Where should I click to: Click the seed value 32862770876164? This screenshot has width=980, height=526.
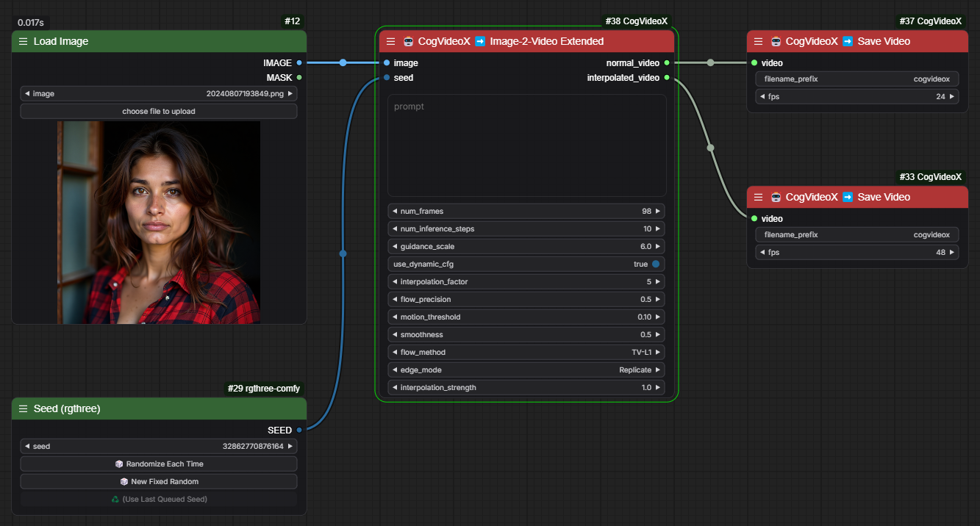[x=253, y=447]
